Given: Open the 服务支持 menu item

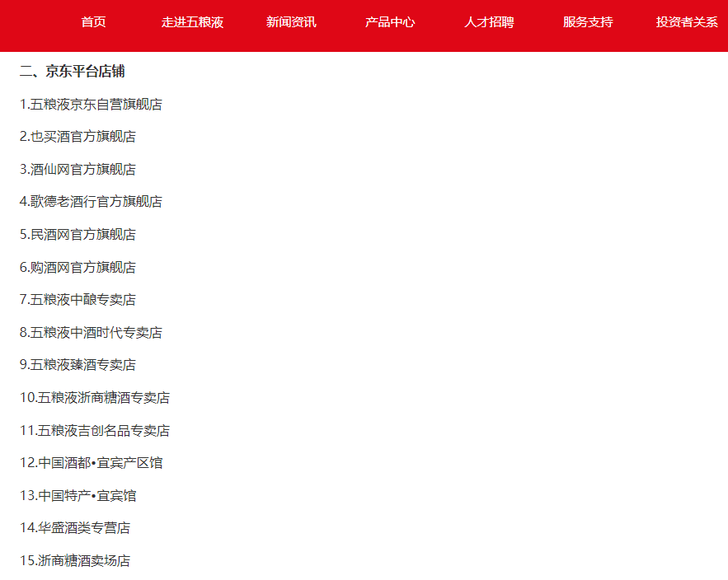Looking at the screenshot, I should [x=587, y=23].
